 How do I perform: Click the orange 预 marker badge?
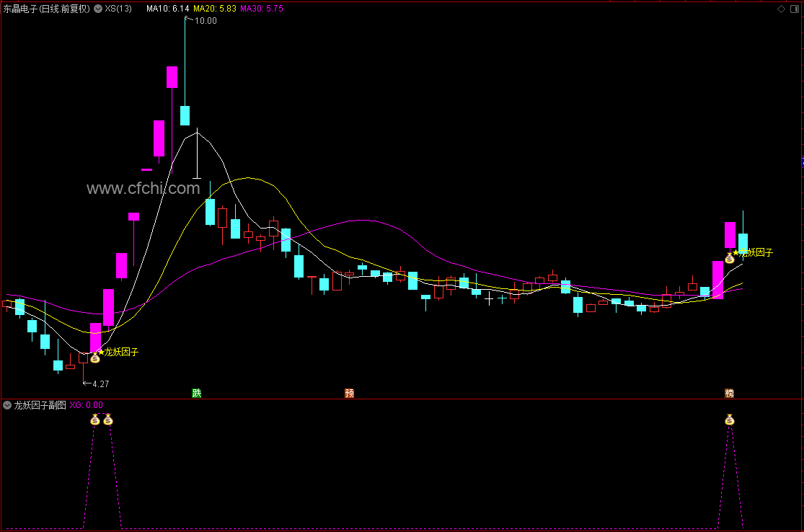click(349, 393)
